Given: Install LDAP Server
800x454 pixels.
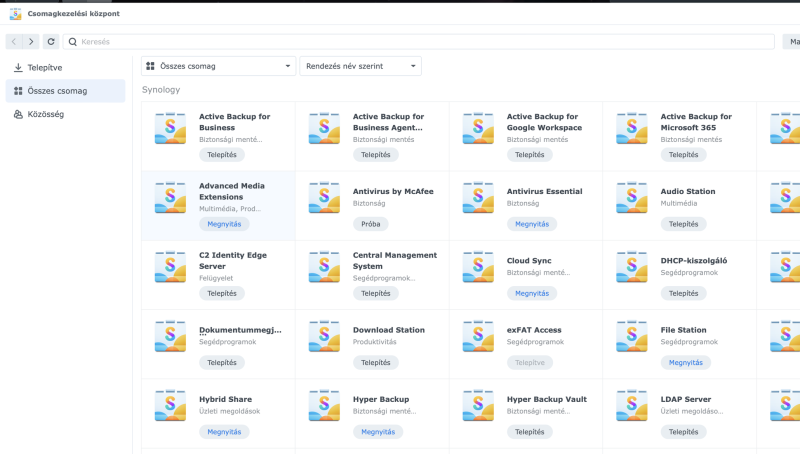Looking at the screenshot, I should (x=684, y=432).
